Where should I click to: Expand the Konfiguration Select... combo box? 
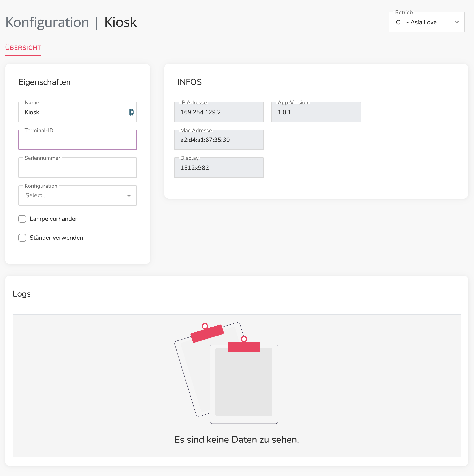pos(78,196)
